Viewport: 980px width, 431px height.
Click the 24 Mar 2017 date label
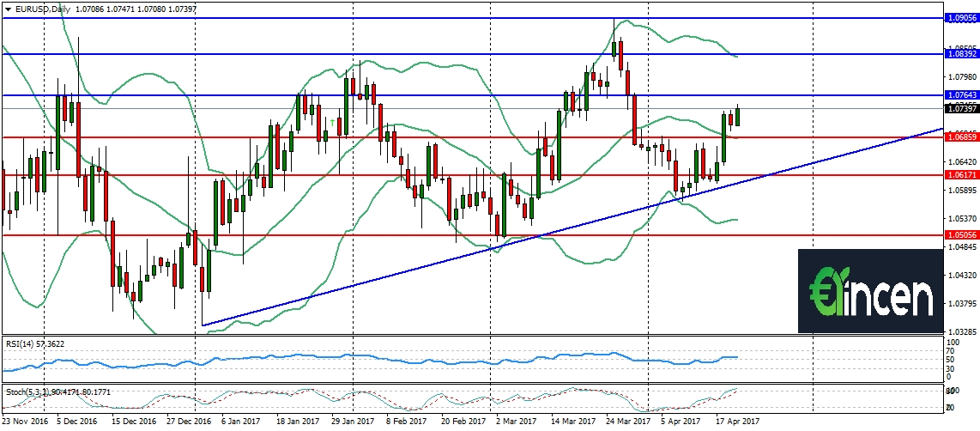627,422
